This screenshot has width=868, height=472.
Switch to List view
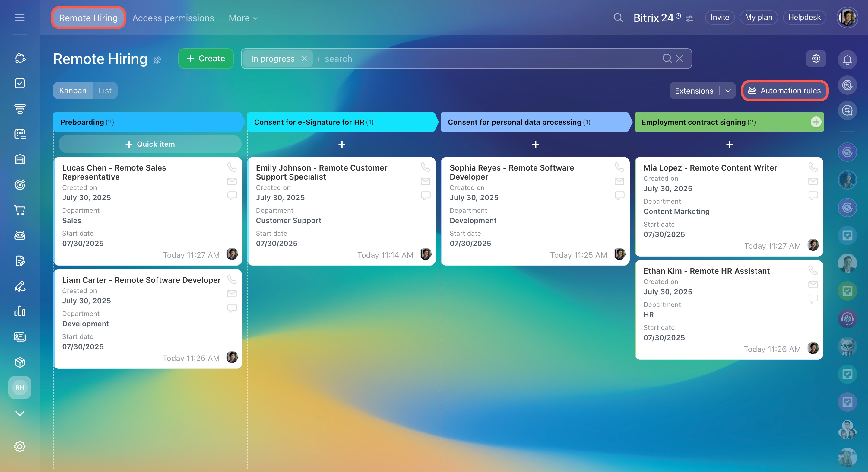(x=105, y=91)
